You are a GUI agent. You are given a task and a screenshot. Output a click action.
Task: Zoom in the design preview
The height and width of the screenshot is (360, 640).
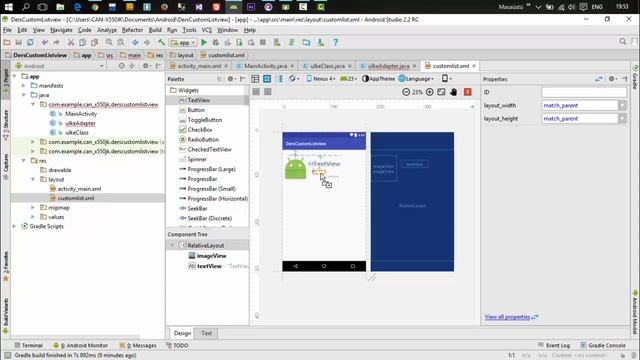pyautogui.click(x=429, y=92)
